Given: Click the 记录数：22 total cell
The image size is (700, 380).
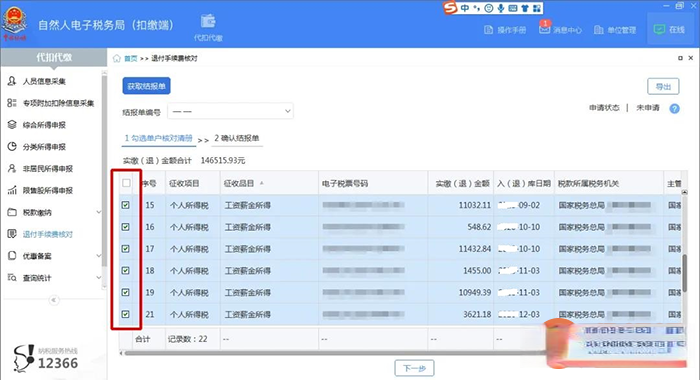Looking at the screenshot, I should 188,339.
